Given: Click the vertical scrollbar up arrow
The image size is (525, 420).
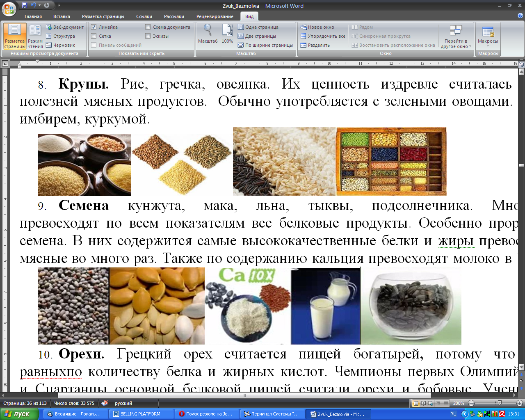Looking at the screenshot, I should point(522,71).
